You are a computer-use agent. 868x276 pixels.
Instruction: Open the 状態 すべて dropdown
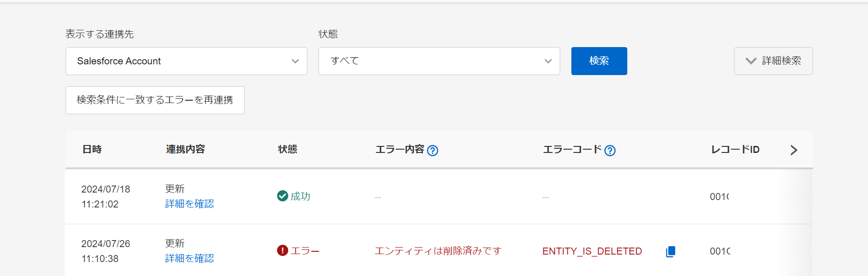pos(439,61)
